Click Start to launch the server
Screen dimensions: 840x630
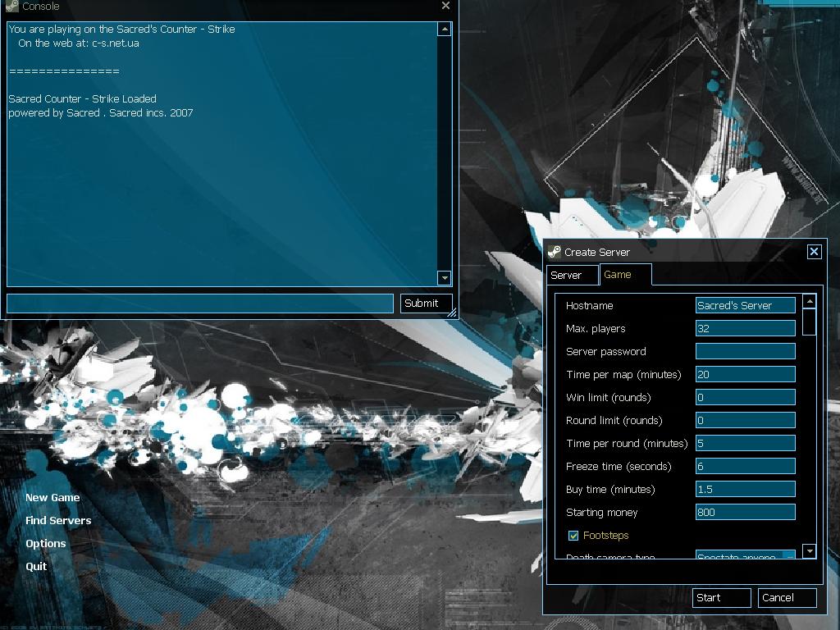point(722,597)
